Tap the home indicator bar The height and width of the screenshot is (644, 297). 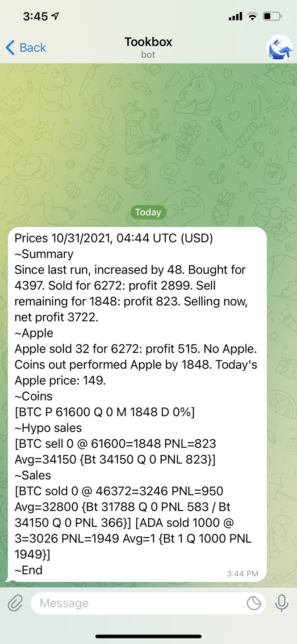pyautogui.click(x=148, y=636)
